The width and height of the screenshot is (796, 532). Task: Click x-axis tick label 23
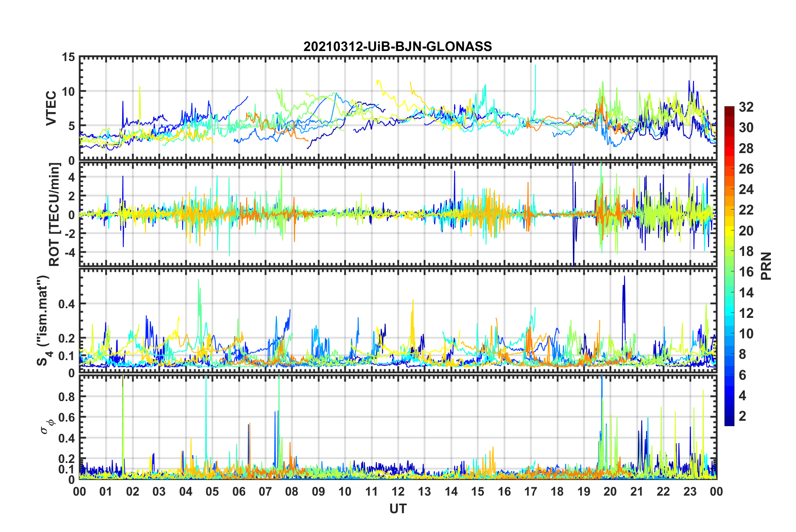(690, 491)
